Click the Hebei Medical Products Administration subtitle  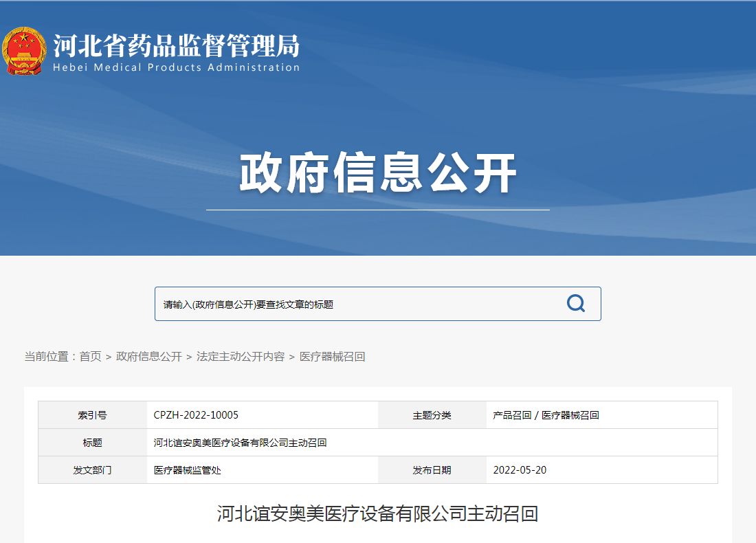click(x=177, y=67)
